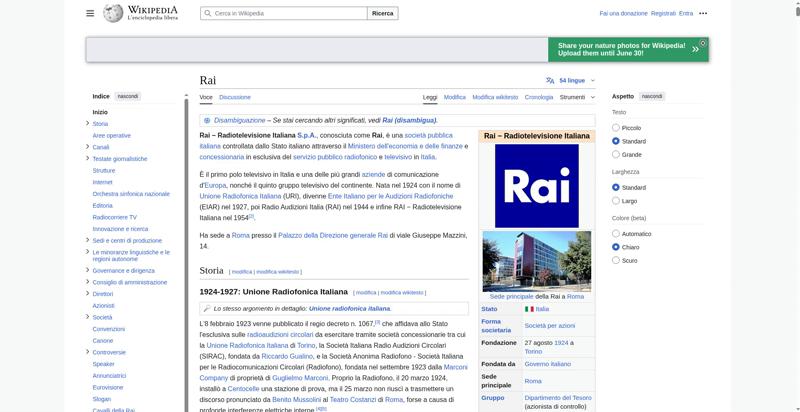This screenshot has height=412, width=800.
Task: Select Scuro color mode
Action: click(616, 260)
